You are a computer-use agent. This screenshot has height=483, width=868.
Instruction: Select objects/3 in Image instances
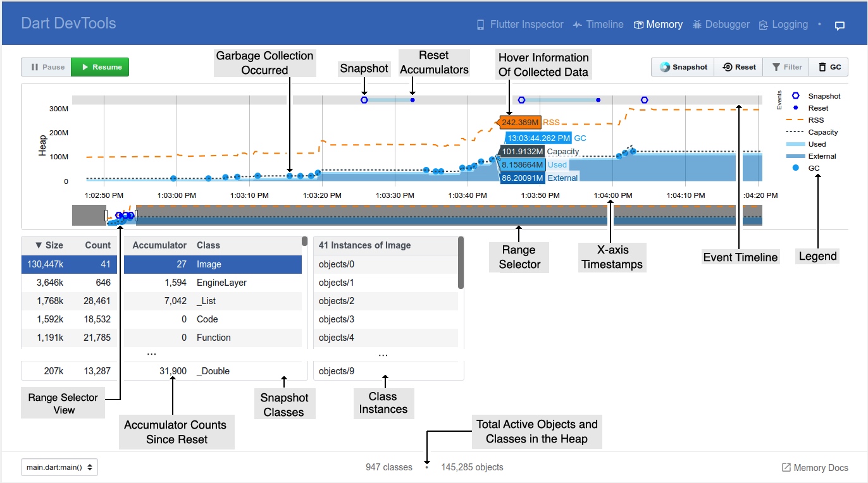tap(385, 319)
